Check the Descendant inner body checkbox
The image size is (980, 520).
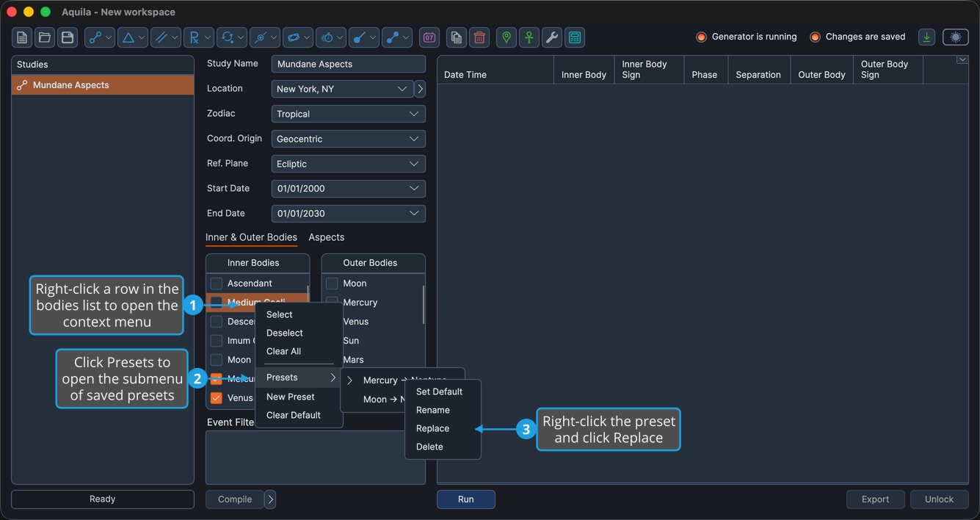pos(217,322)
